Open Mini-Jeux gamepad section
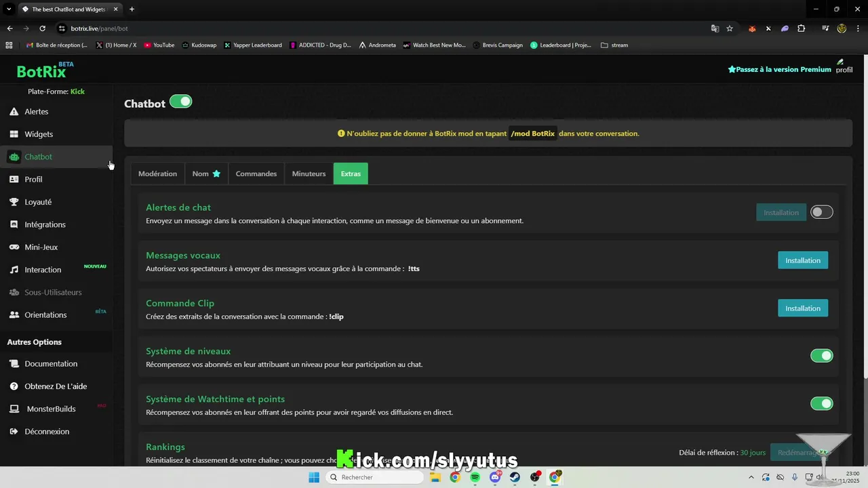This screenshot has height=488, width=868. point(41,247)
